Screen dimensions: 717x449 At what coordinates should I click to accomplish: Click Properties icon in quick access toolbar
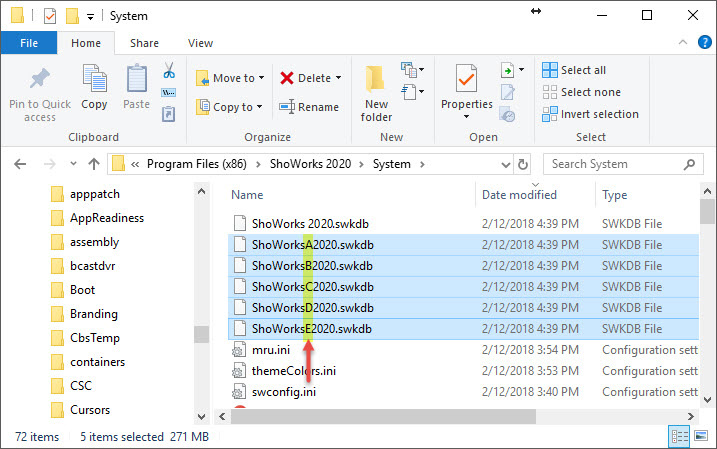click(x=50, y=16)
